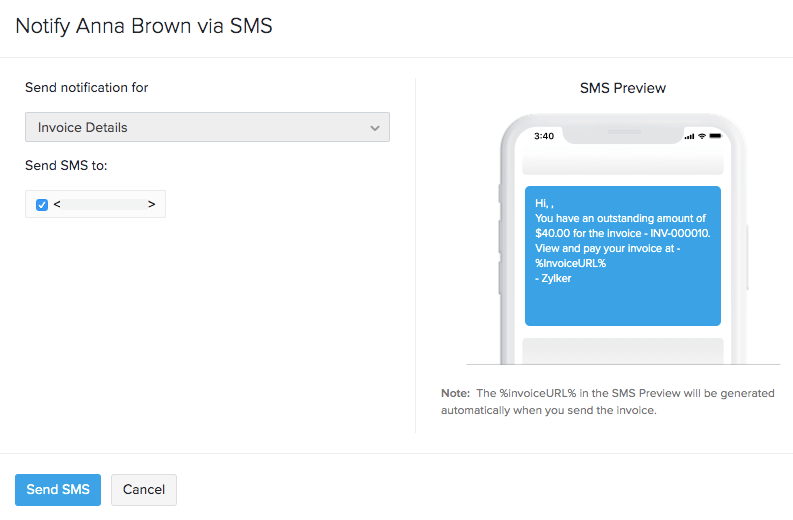Open the Invoice Details notification dropdown
This screenshot has height=520, width=793.
pyautogui.click(x=207, y=128)
